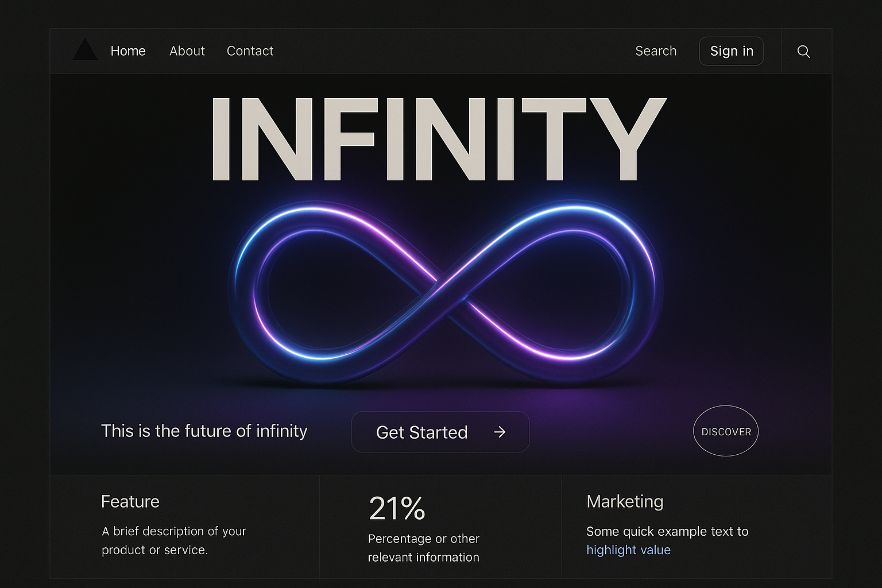
Task: Click the magnifying glass search icon
Action: (803, 52)
